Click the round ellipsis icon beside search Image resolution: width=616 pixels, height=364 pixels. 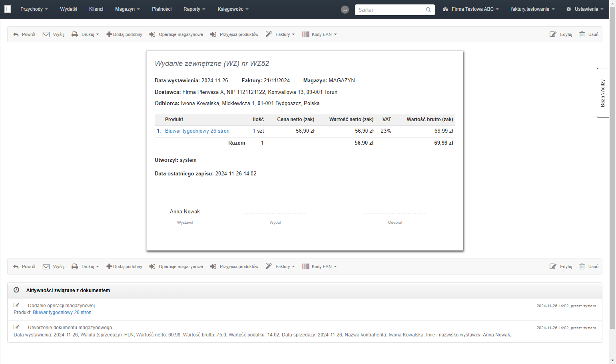tap(345, 10)
